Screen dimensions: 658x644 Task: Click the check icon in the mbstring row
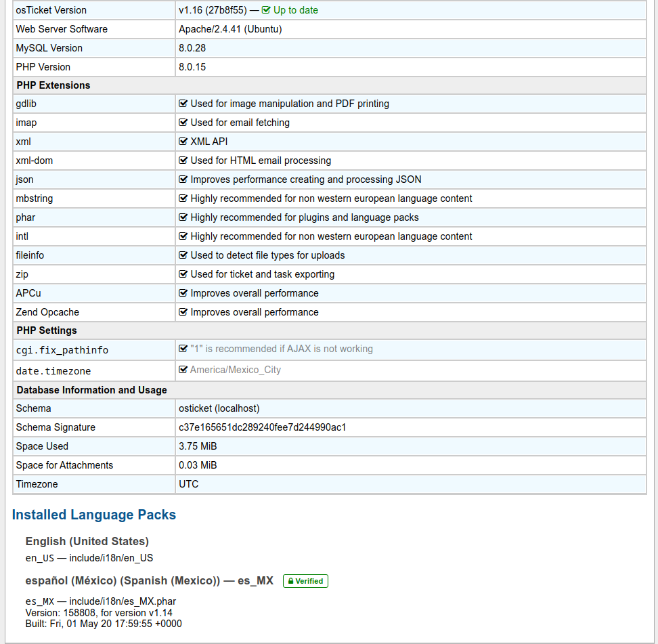(183, 198)
